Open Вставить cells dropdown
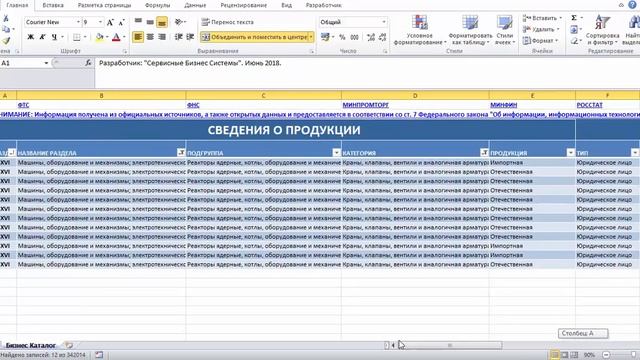Viewport: 640px width, 360px height. 542,18
